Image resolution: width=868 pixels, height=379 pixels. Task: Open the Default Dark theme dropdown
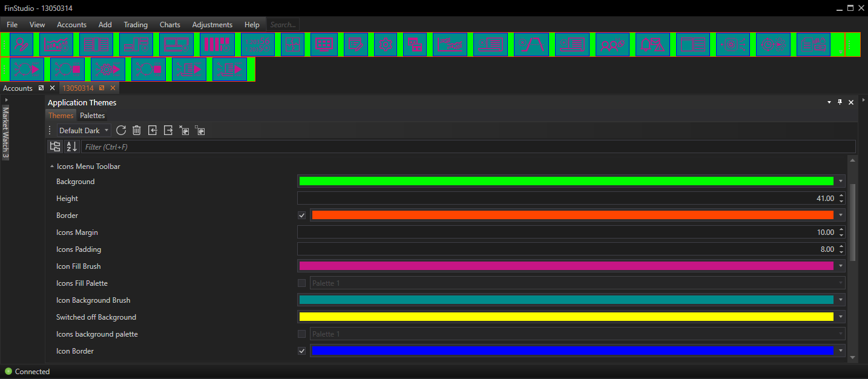coord(84,131)
